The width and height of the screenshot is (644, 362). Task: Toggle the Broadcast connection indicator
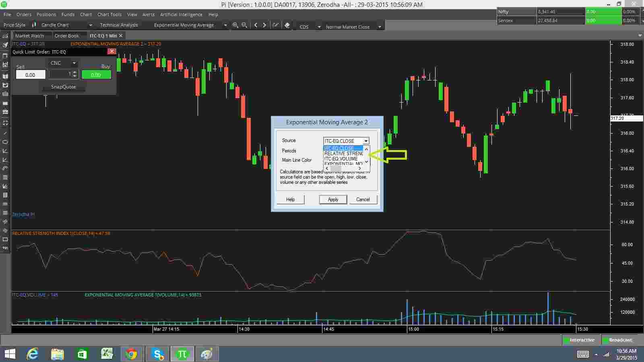(x=620, y=340)
